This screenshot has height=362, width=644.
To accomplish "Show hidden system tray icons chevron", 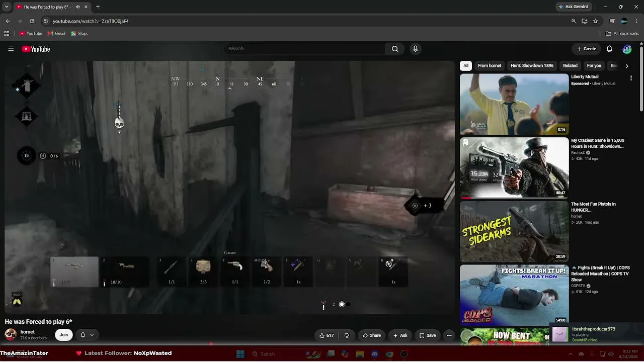I will pyautogui.click(x=571, y=354).
